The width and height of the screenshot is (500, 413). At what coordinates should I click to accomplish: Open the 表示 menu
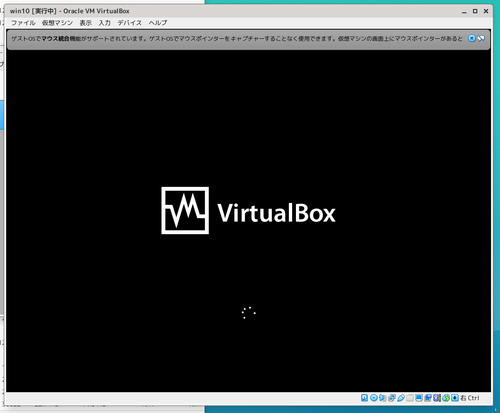pos(85,23)
